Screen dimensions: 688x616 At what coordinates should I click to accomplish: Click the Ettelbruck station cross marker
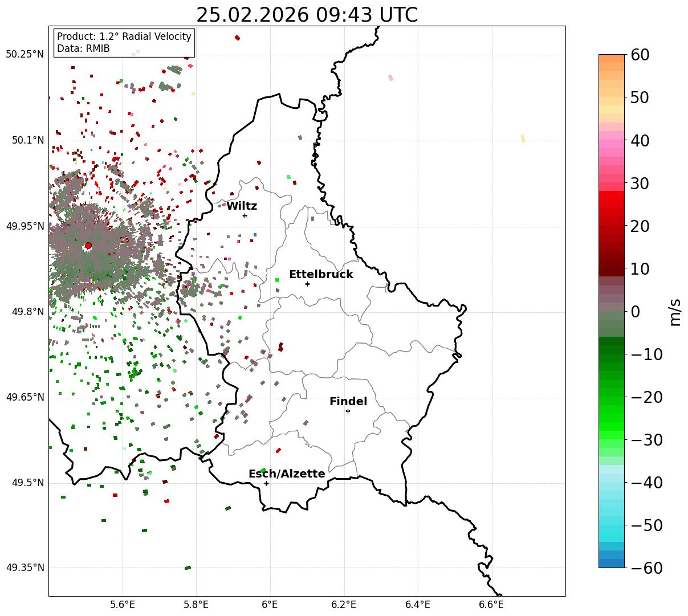(307, 284)
